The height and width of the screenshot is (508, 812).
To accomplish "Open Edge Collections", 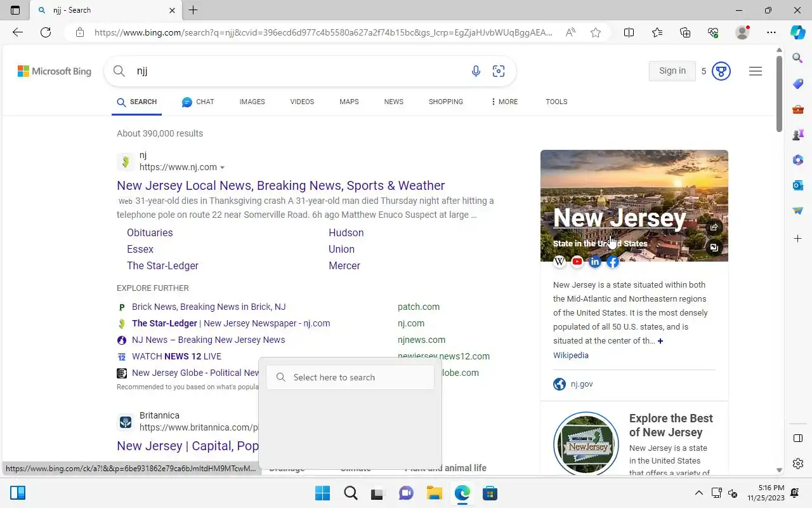I will 685,32.
